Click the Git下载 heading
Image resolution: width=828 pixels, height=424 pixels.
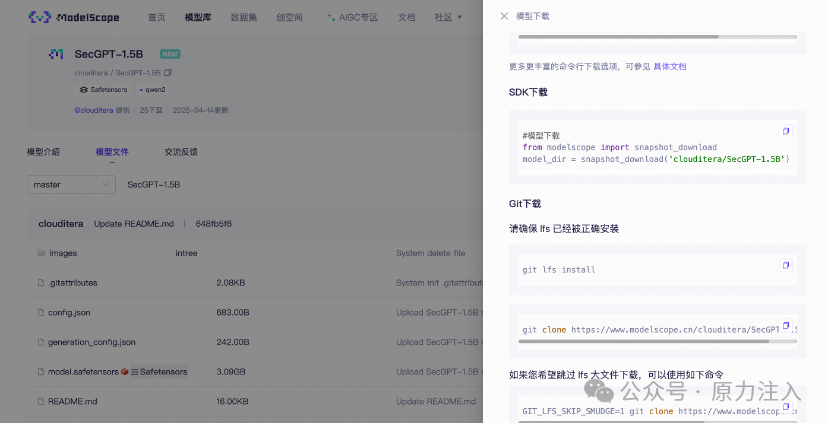[525, 204]
